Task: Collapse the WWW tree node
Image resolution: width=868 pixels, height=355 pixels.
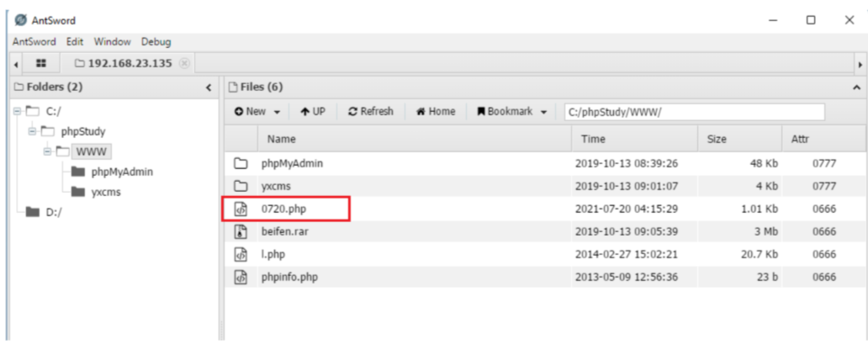Action: click(47, 151)
